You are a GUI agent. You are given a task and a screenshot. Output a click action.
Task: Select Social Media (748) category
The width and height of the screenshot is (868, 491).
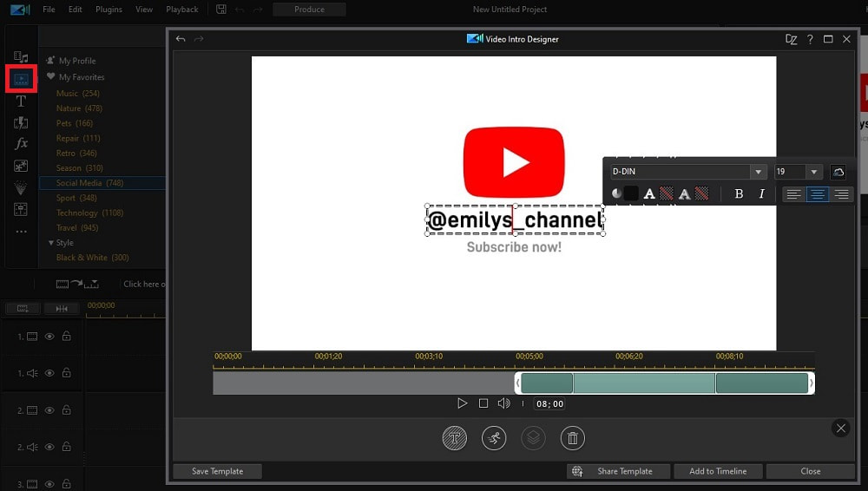click(102, 183)
